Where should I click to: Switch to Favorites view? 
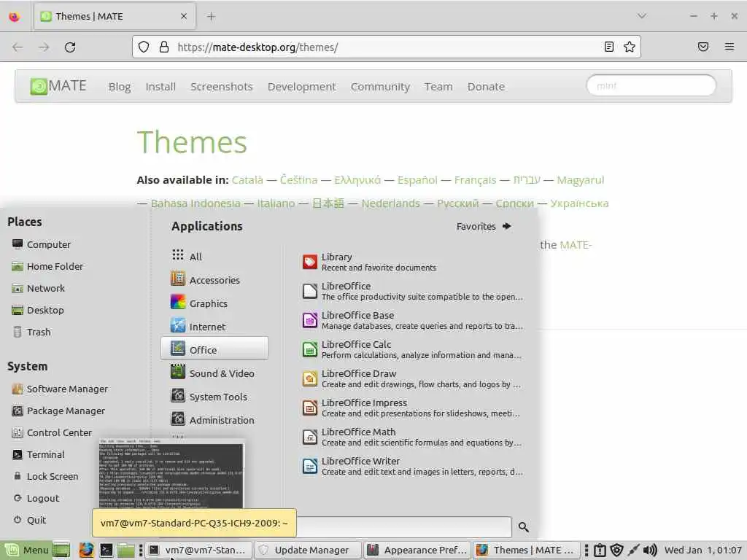point(484,226)
